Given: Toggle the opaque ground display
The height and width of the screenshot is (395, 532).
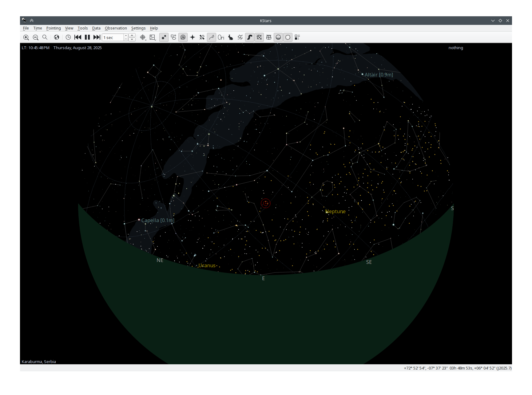Looking at the screenshot, I should click(x=278, y=37).
